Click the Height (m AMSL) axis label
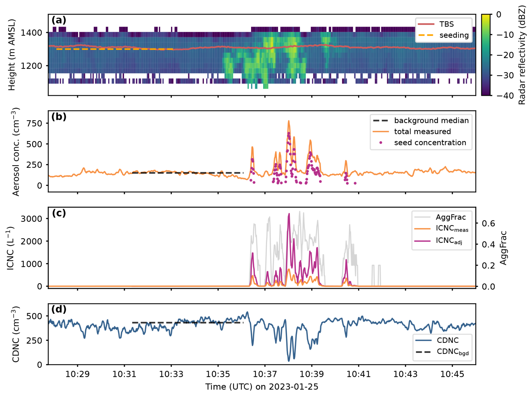The width and height of the screenshot is (532, 396). 12,55
